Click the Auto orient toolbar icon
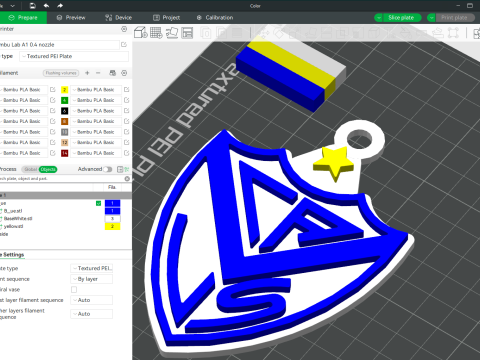 (x=172, y=33)
